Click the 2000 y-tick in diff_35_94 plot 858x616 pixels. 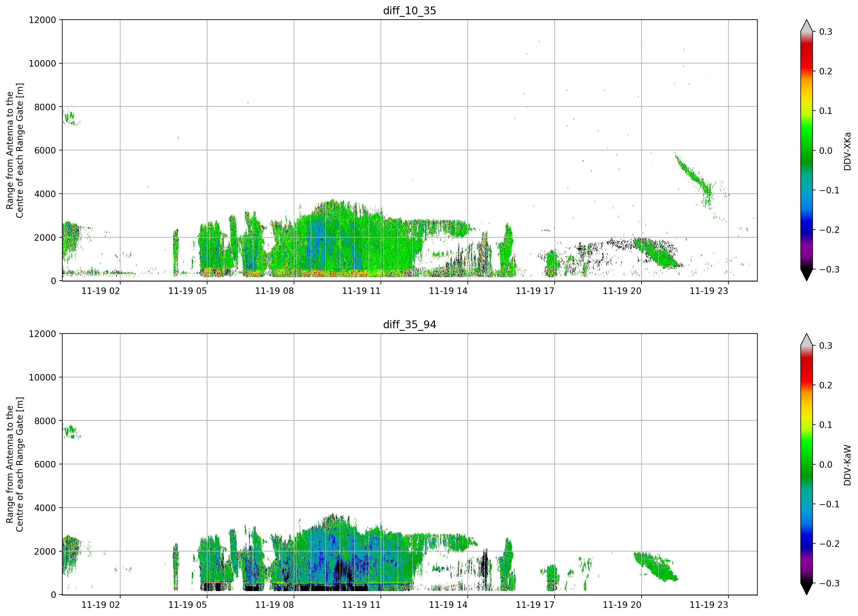[45, 551]
